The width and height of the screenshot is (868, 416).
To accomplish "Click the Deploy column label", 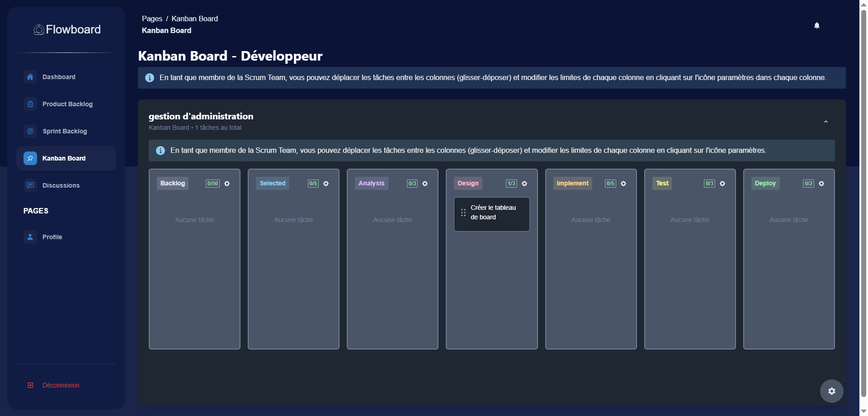I will 765,183.
